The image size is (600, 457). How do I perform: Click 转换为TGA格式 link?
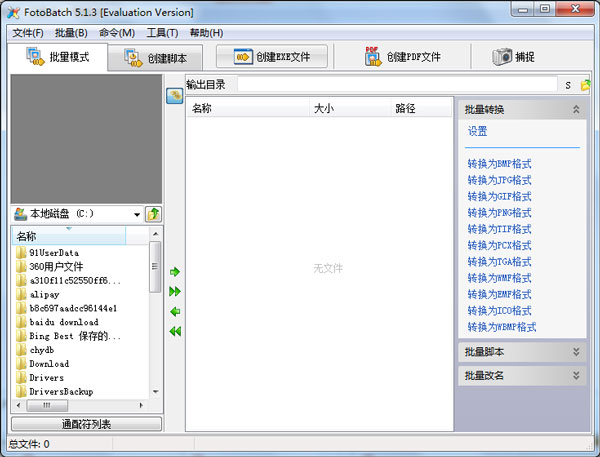tap(499, 262)
